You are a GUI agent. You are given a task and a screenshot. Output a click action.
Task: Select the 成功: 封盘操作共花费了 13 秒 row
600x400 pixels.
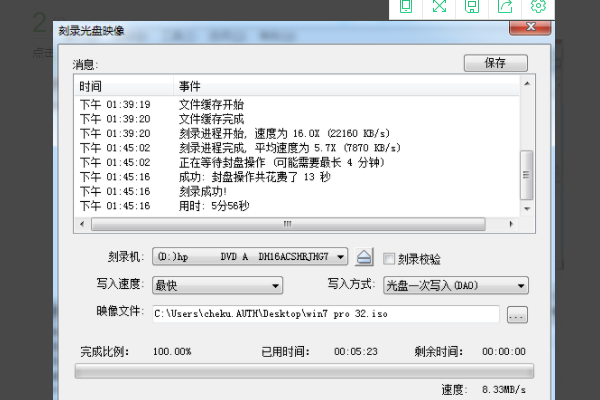[297, 177]
